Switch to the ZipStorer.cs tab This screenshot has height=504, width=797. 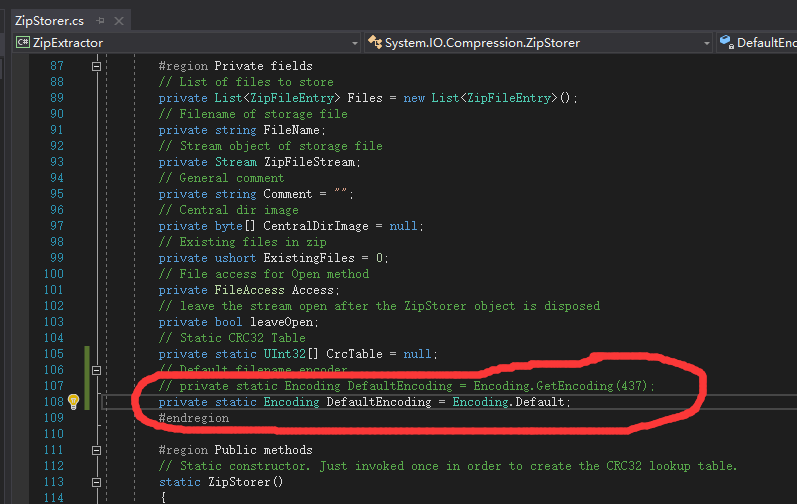pyautogui.click(x=49, y=21)
